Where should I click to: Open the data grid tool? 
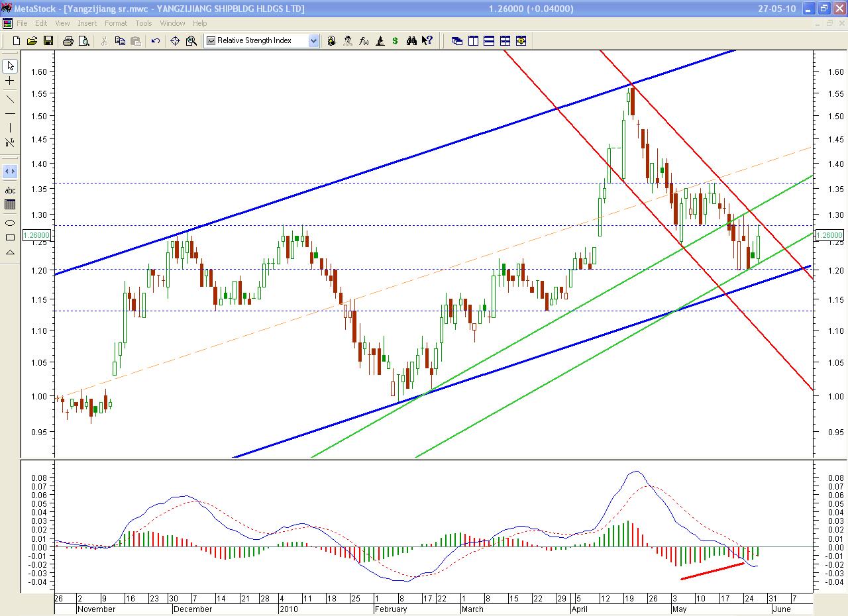pos(10,205)
